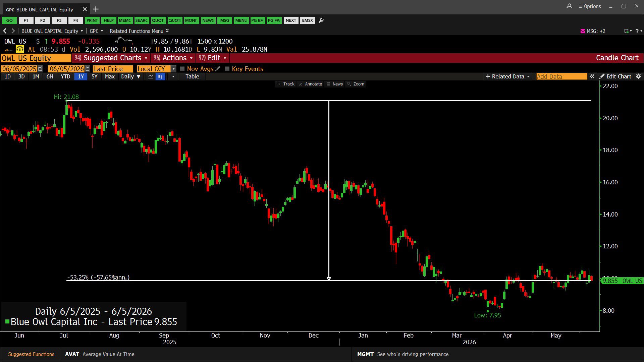Open the start date calendar picker
644x362 pixels.
click(40, 69)
